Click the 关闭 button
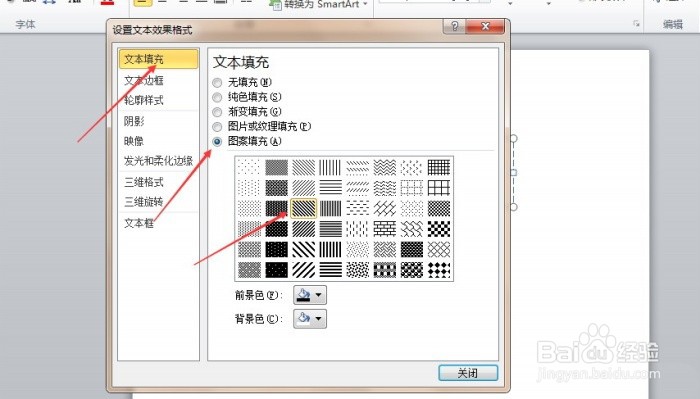Viewport: 700px width, 399px height. [x=468, y=373]
